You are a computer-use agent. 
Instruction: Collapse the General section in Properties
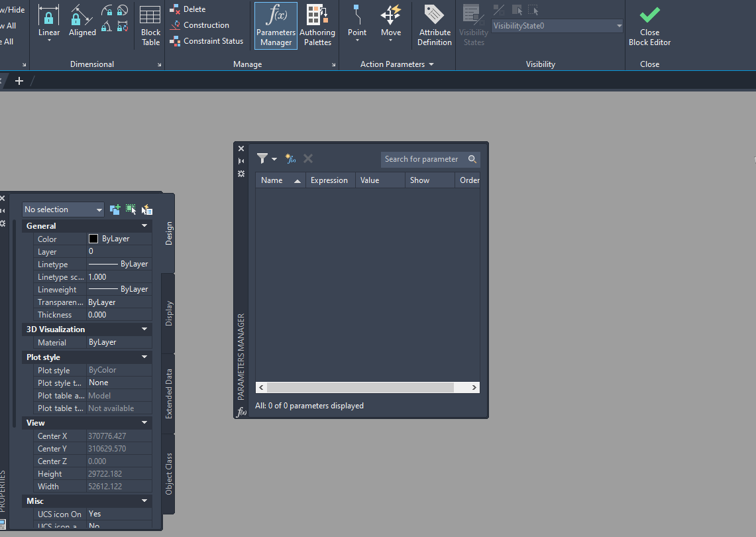coord(144,225)
